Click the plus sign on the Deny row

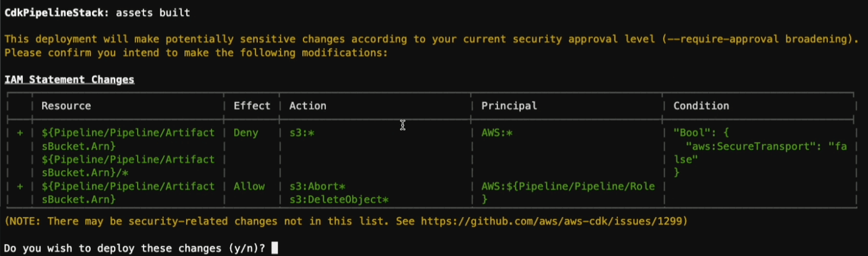(20, 133)
